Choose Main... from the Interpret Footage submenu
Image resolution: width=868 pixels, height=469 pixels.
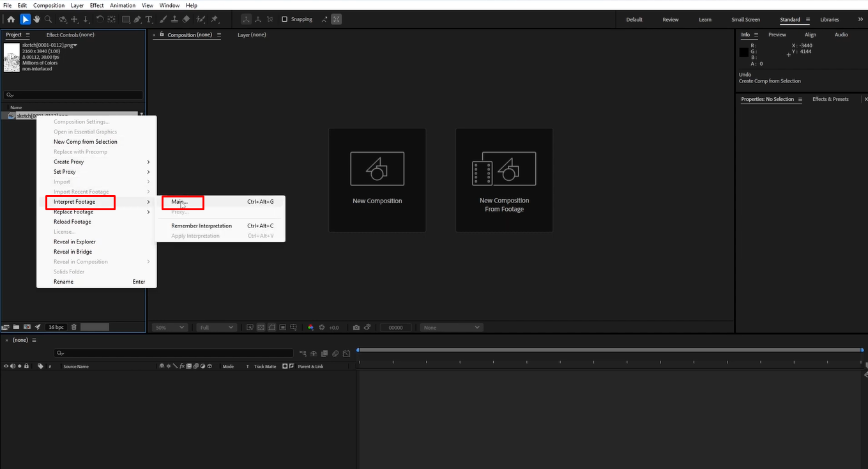coord(181,201)
